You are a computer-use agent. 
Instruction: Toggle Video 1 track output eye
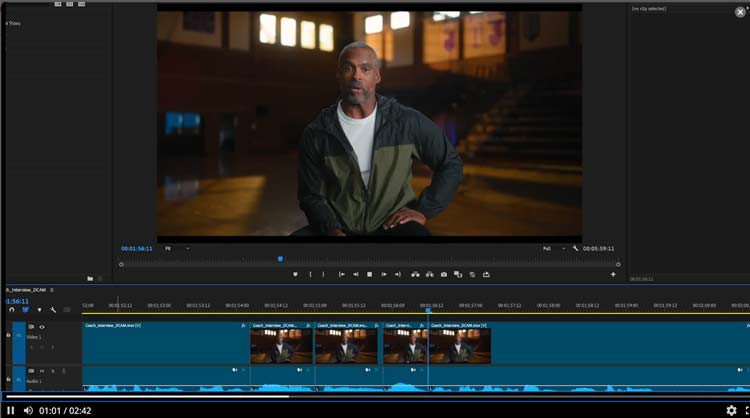42,327
